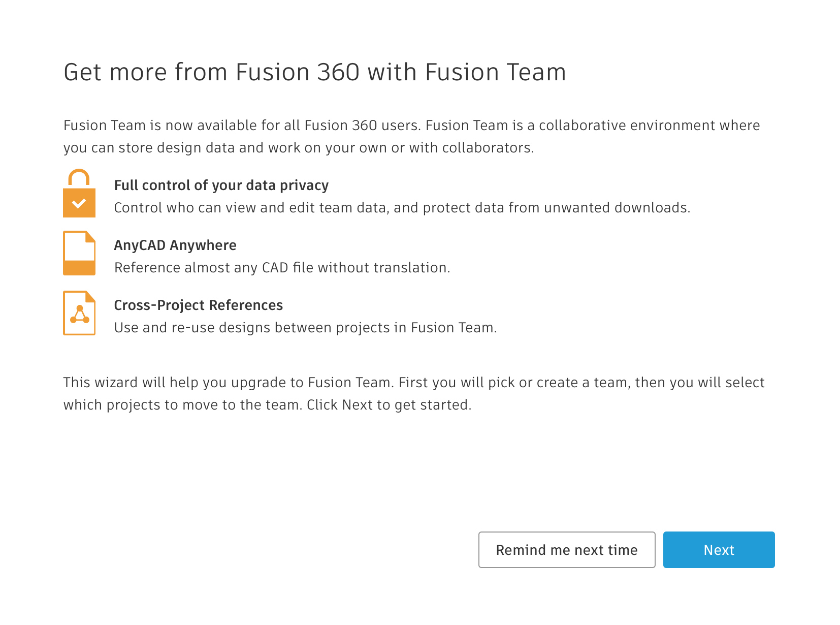This screenshot has width=840, height=625.
Task: Click Remind me next time
Action: tap(567, 549)
